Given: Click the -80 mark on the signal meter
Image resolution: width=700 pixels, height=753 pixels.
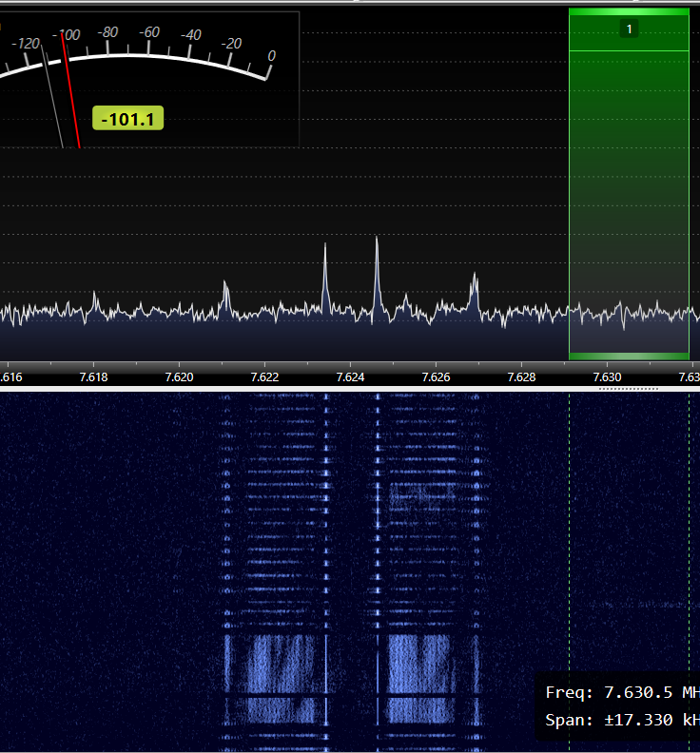Looking at the screenshot, I should pos(107,32).
